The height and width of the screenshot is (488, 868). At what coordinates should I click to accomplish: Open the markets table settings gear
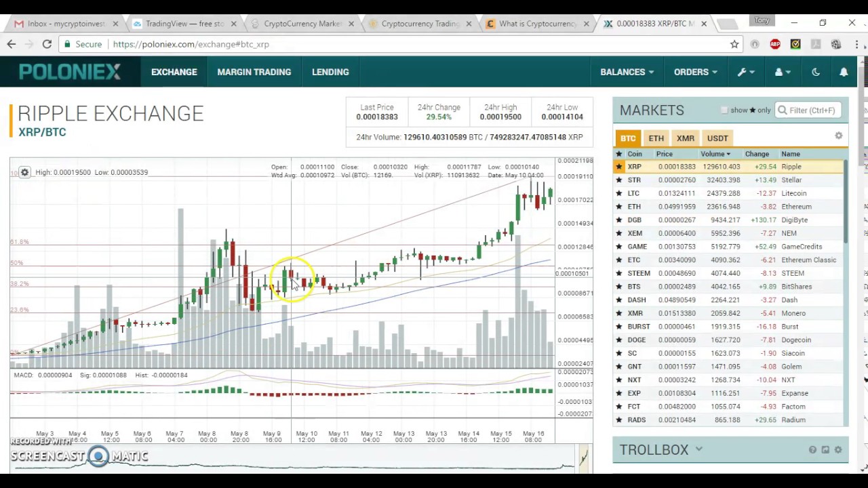(839, 136)
